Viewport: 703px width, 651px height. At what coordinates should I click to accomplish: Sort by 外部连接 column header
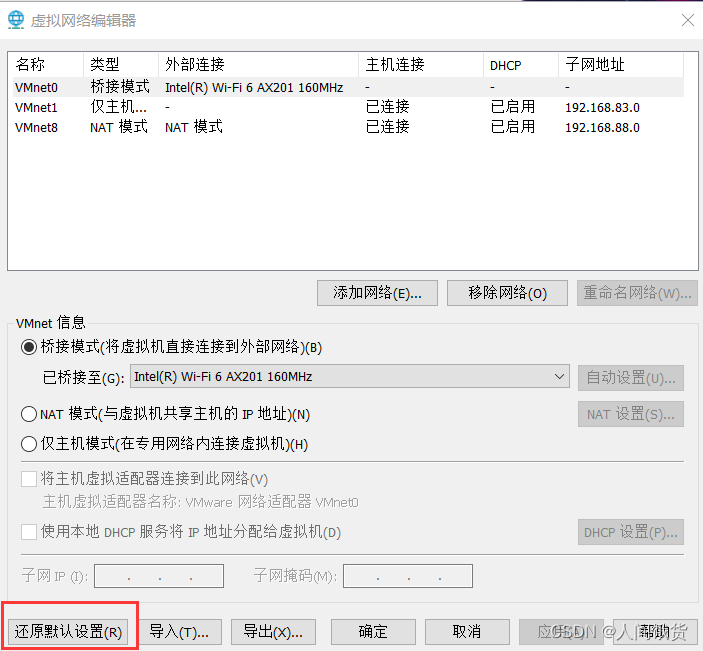click(x=259, y=65)
